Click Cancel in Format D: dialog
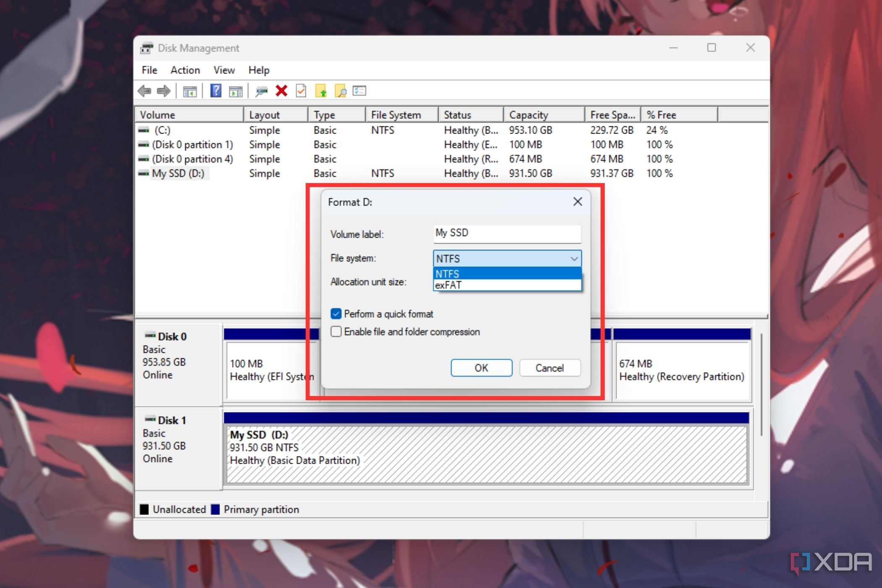 point(550,368)
